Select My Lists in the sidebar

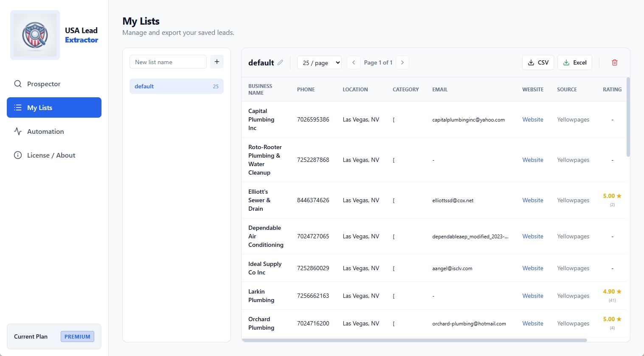54,107
